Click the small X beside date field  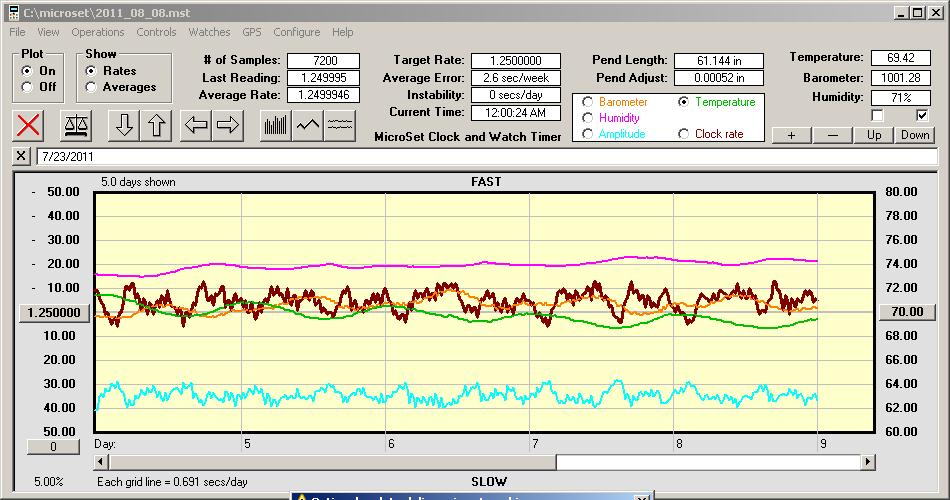21,156
